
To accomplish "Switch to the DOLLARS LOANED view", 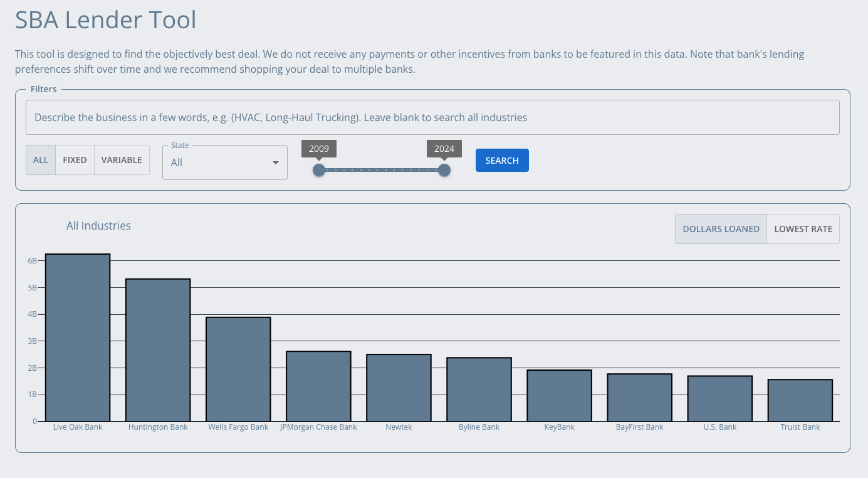I will 721,229.
